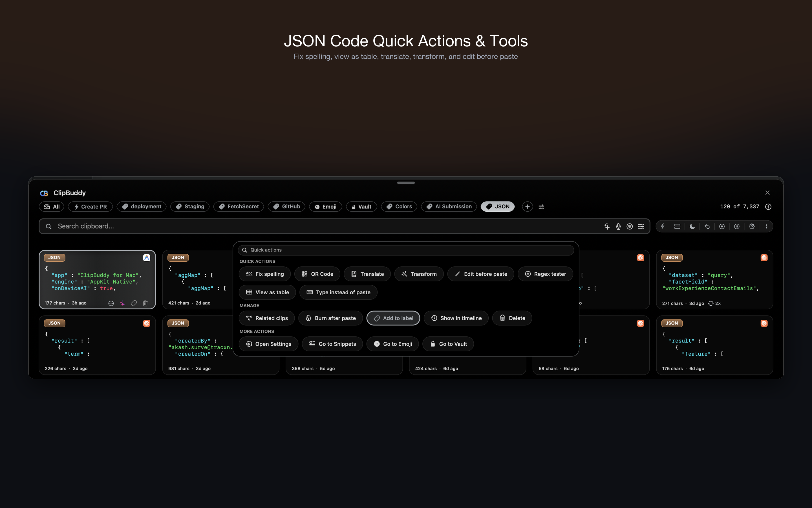Viewport: 812px width, 508px height.
Task: Click the ClipBuddy logo icon
Action: (44, 193)
